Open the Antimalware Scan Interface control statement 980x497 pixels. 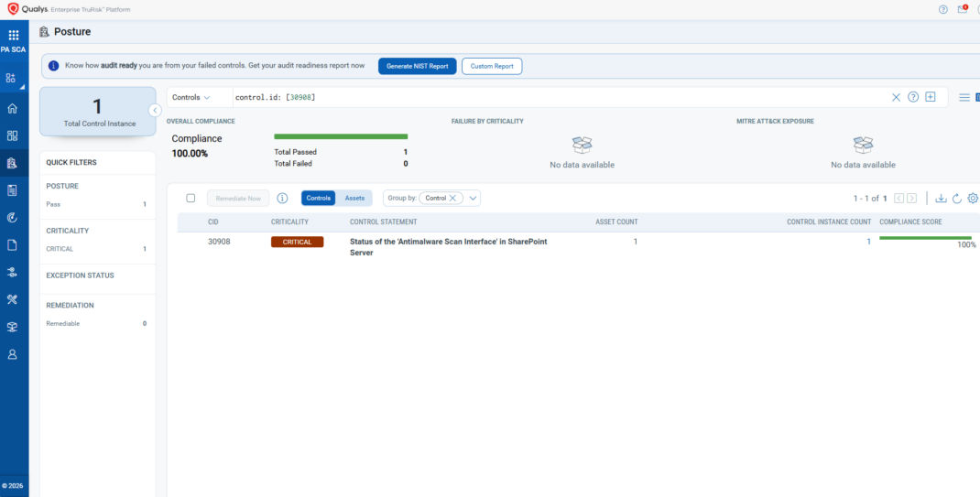click(448, 247)
